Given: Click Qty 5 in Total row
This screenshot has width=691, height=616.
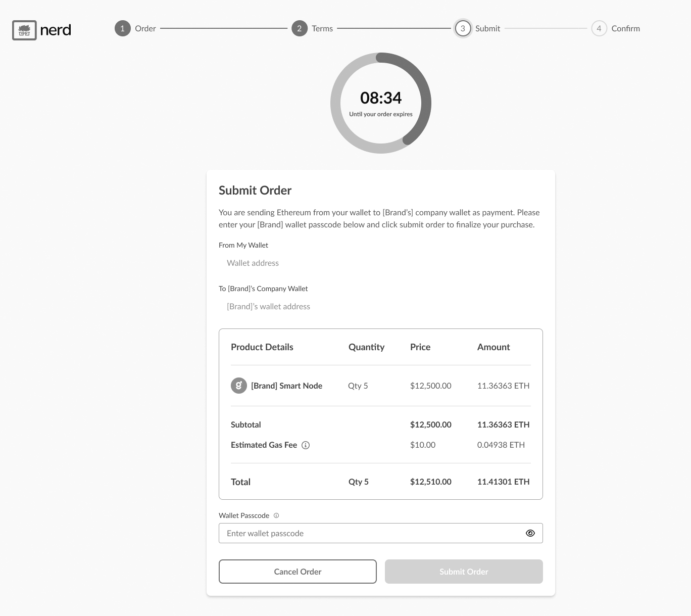Looking at the screenshot, I should pos(359,482).
